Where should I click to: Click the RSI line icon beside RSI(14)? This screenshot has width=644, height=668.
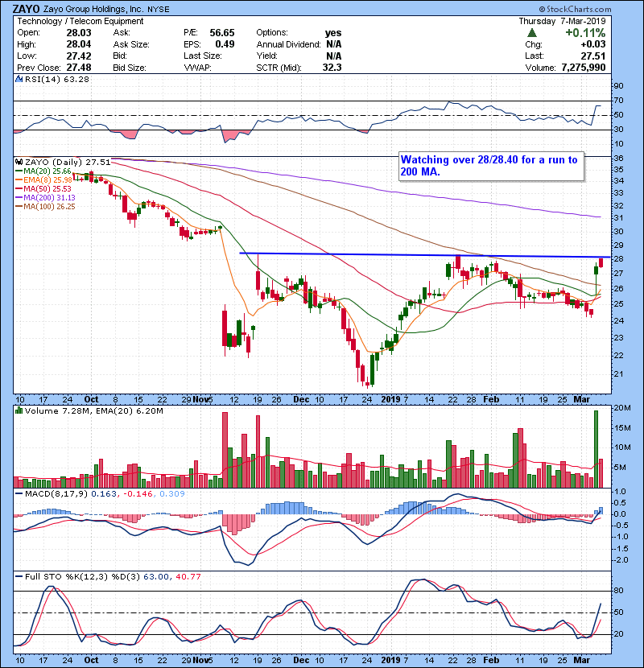(19, 79)
